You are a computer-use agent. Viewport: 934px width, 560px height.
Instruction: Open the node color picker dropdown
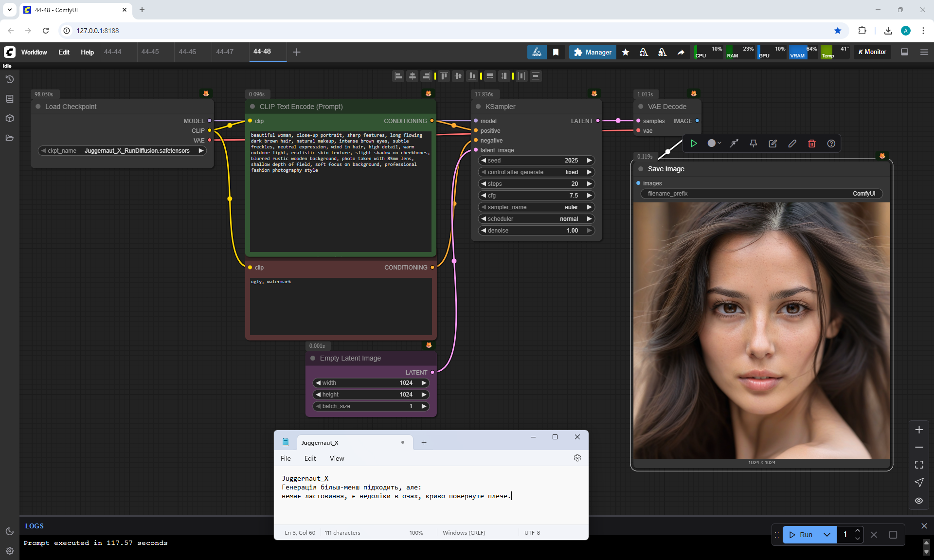click(x=714, y=144)
